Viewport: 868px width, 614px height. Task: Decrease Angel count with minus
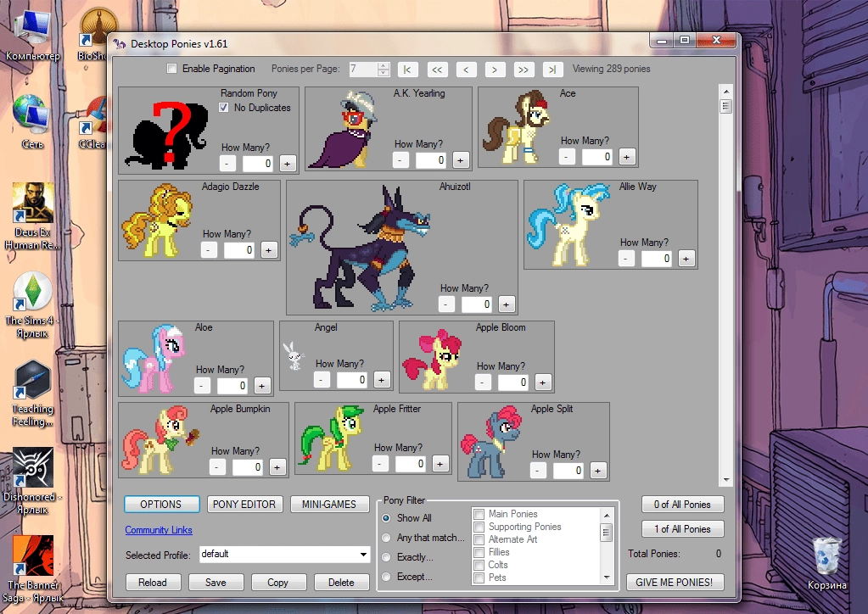coord(322,379)
